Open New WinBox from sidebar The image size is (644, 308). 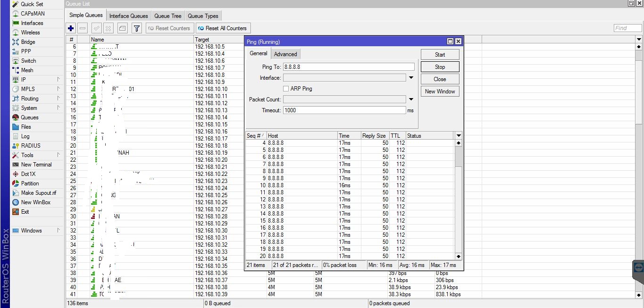pyautogui.click(x=35, y=202)
